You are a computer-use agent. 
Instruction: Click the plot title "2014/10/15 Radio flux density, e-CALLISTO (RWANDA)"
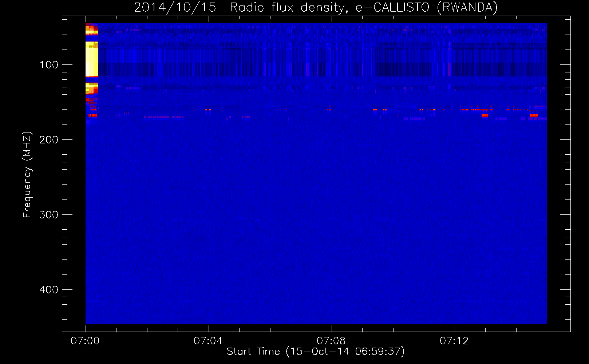pyautogui.click(x=316, y=8)
